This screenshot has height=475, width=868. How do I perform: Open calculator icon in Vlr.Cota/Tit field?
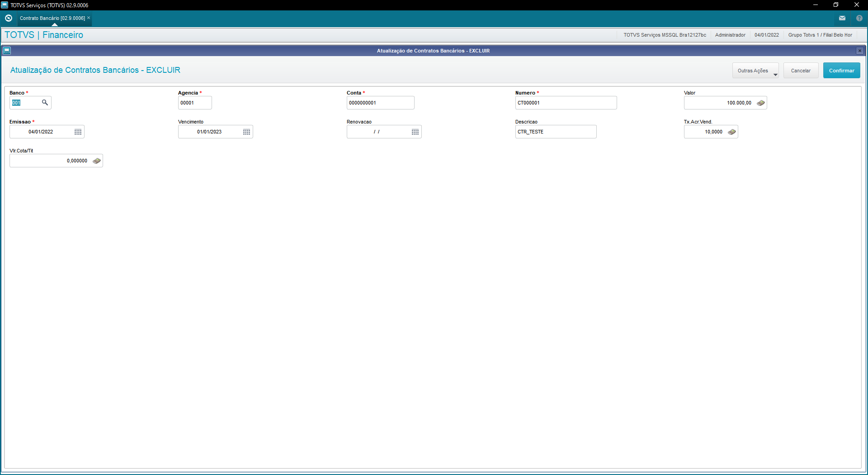(x=97, y=161)
